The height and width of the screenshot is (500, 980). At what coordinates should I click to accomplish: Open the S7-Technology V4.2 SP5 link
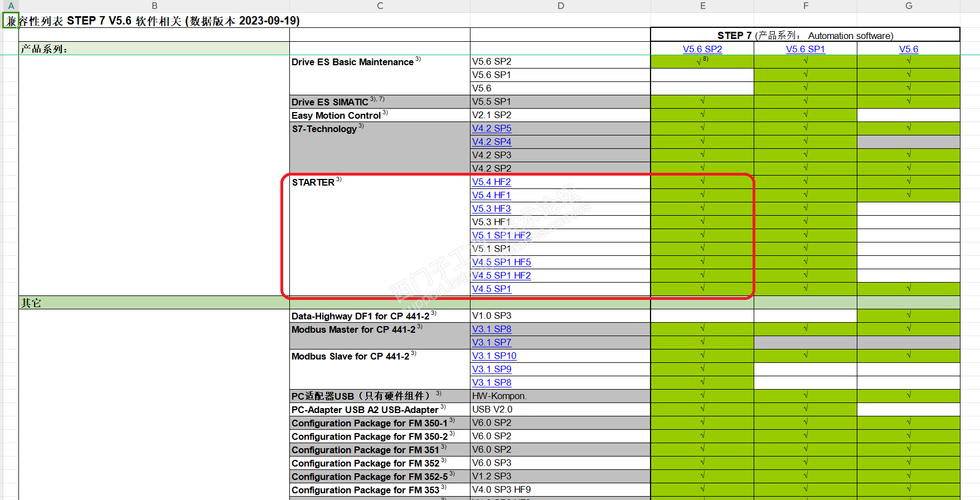[492, 128]
